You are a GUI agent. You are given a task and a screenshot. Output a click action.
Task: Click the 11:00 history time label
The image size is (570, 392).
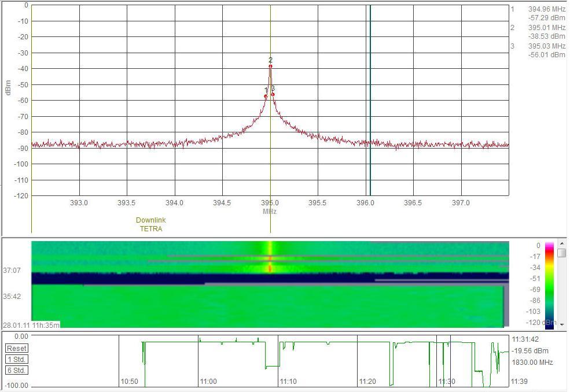click(x=208, y=382)
